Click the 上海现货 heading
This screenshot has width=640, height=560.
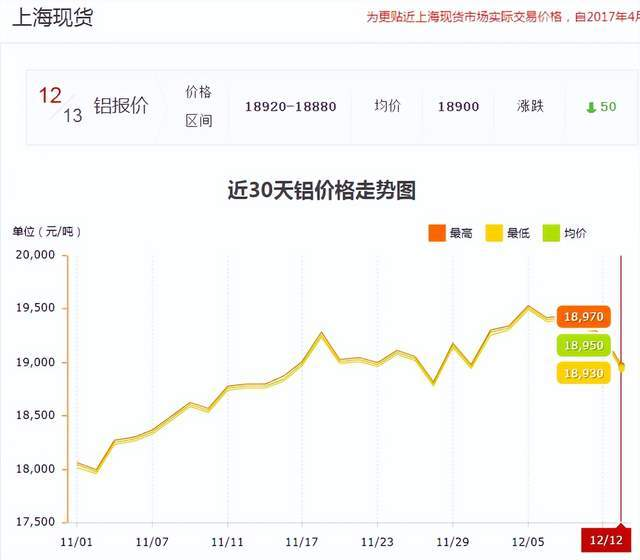(x=54, y=18)
